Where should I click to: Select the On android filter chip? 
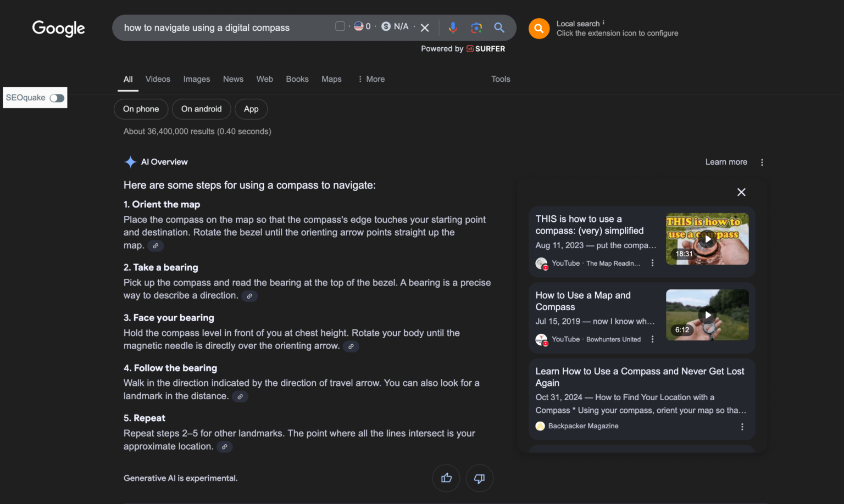pyautogui.click(x=201, y=109)
